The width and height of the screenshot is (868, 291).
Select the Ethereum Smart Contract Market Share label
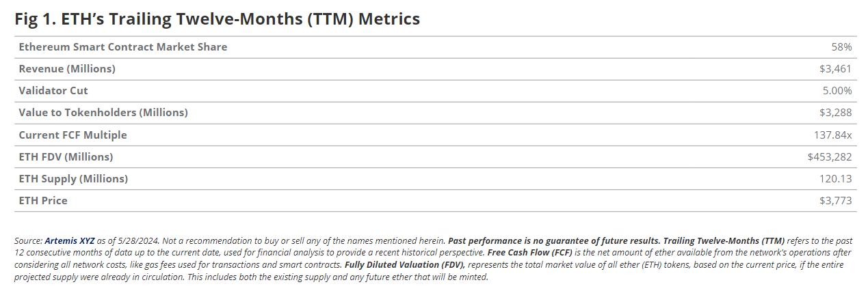pos(123,47)
